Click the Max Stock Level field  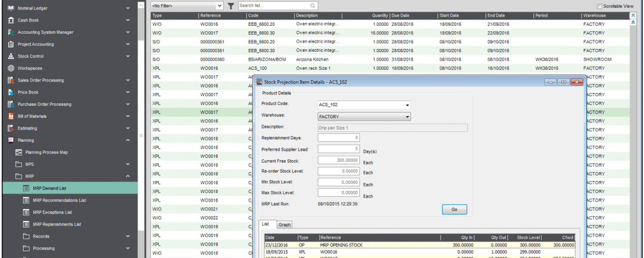[x=339, y=192]
